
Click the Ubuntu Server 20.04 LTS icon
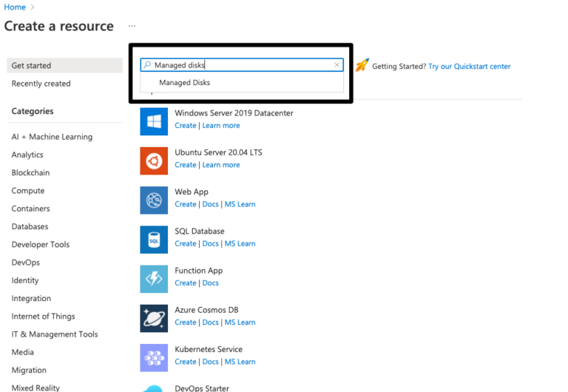[x=154, y=160]
